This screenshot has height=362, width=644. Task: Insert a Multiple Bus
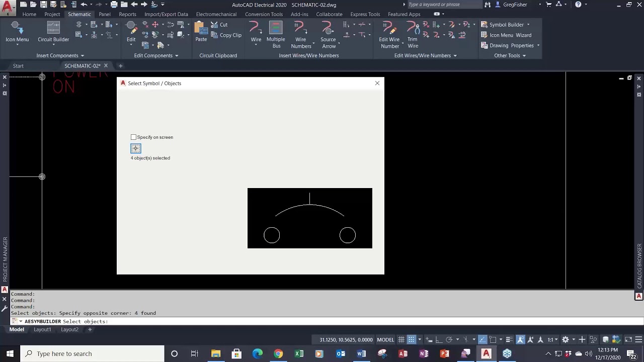coord(276,35)
